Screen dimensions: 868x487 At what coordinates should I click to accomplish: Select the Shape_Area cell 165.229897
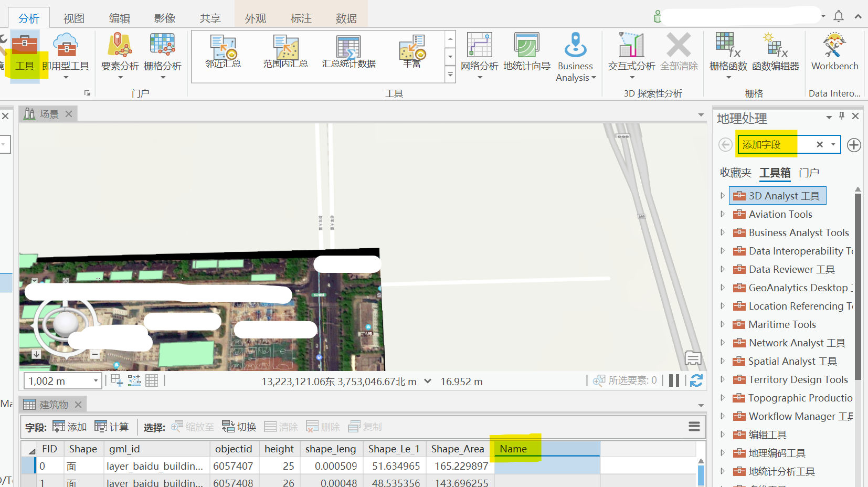point(460,466)
